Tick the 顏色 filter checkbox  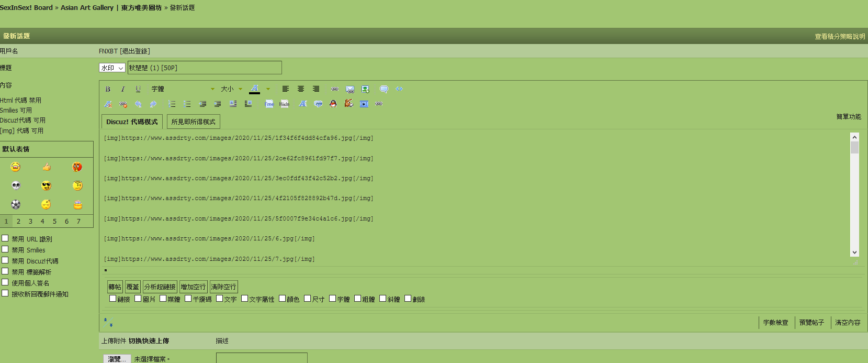(x=282, y=299)
